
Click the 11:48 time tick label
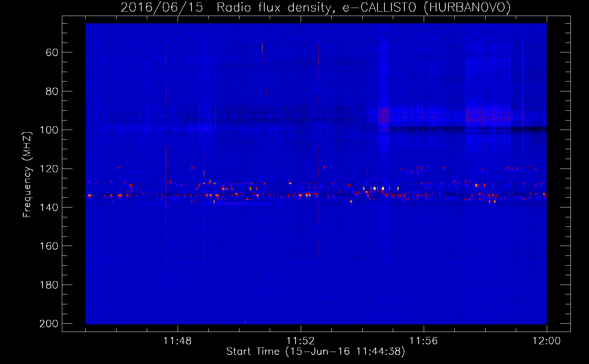click(177, 341)
